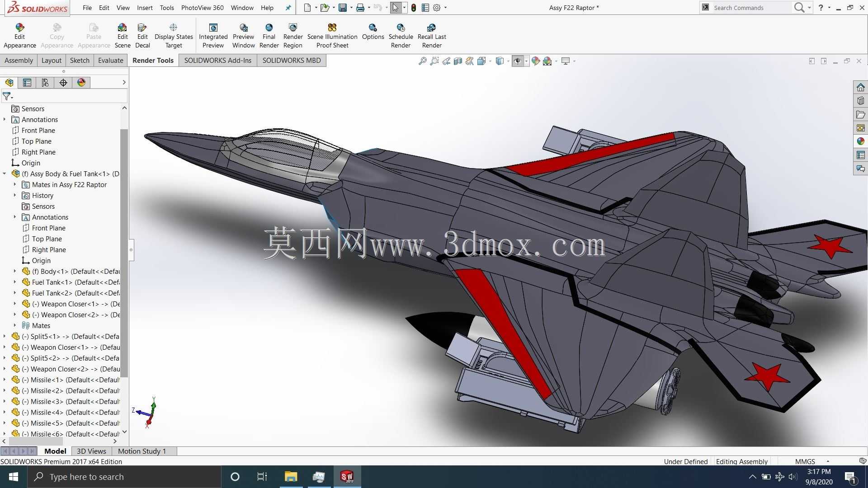This screenshot has height=488, width=868.
Task: Expand the Missile<1> component
Action: click(x=5, y=380)
